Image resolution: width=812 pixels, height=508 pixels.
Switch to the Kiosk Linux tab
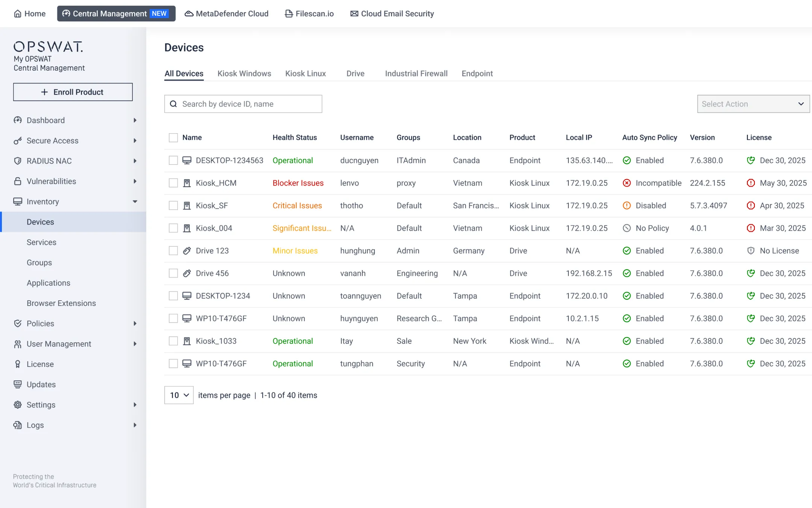(305, 73)
